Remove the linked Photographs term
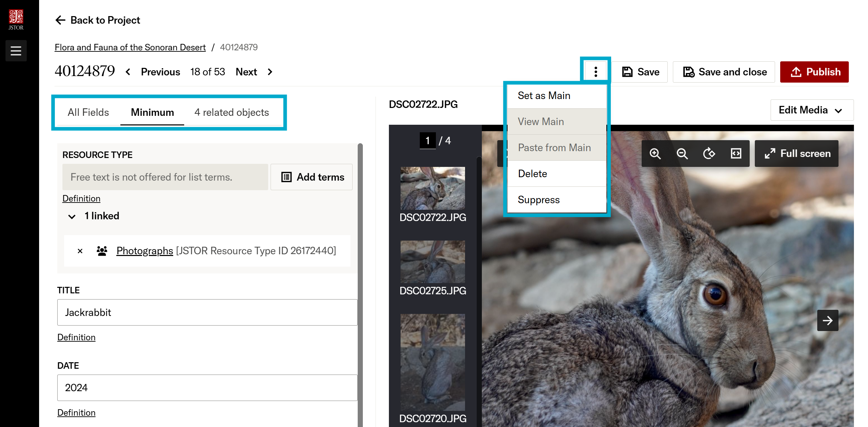 pos(80,251)
